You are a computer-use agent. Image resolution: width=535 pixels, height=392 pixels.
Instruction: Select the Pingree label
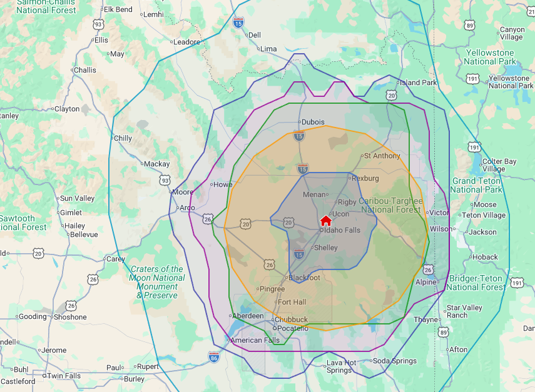[x=272, y=289]
